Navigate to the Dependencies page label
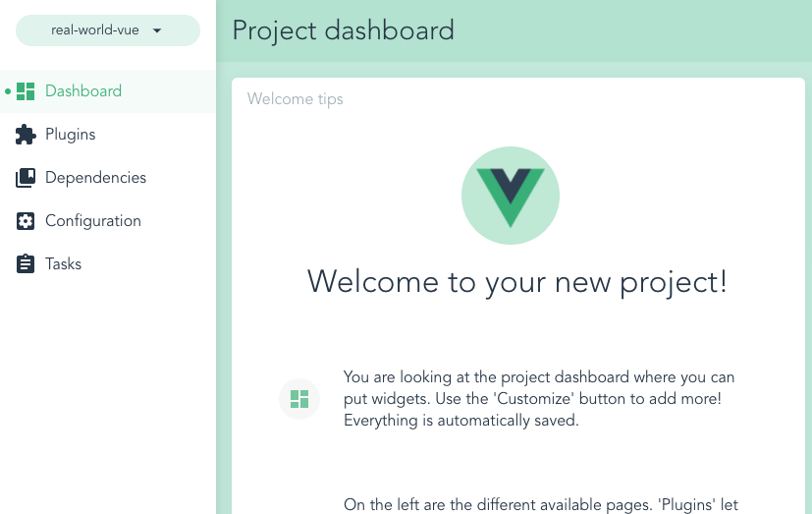This screenshot has height=514, width=812. [95, 178]
